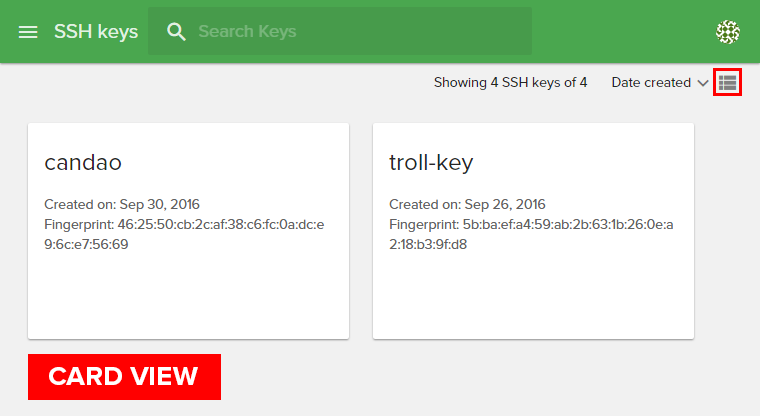Click the red CARD VIEW label
The width and height of the screenshot is (760, 416).
[124, 377]
